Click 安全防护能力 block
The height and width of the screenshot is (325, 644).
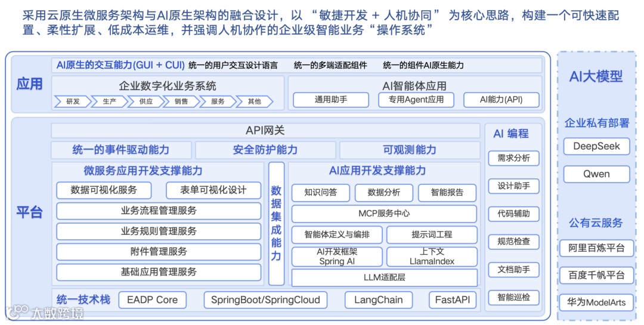pyautogui.click(x=265, y=150)
